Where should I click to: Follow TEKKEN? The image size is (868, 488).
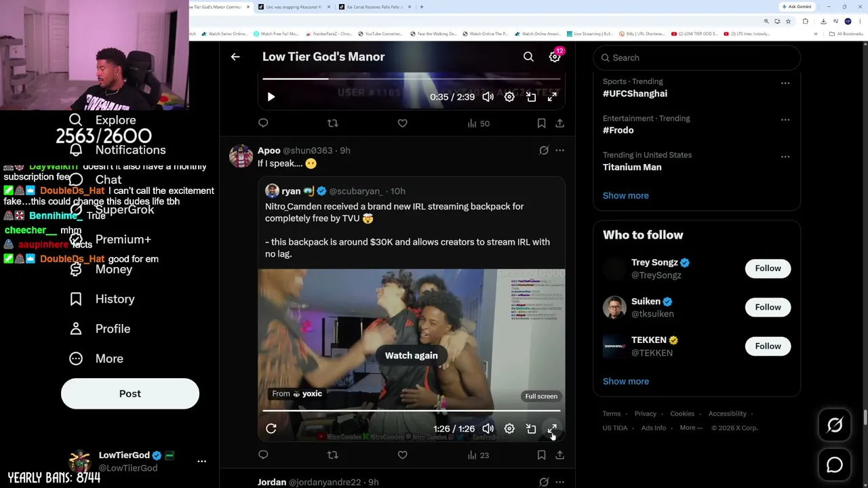pyautogui.click(x=768, y=346)
